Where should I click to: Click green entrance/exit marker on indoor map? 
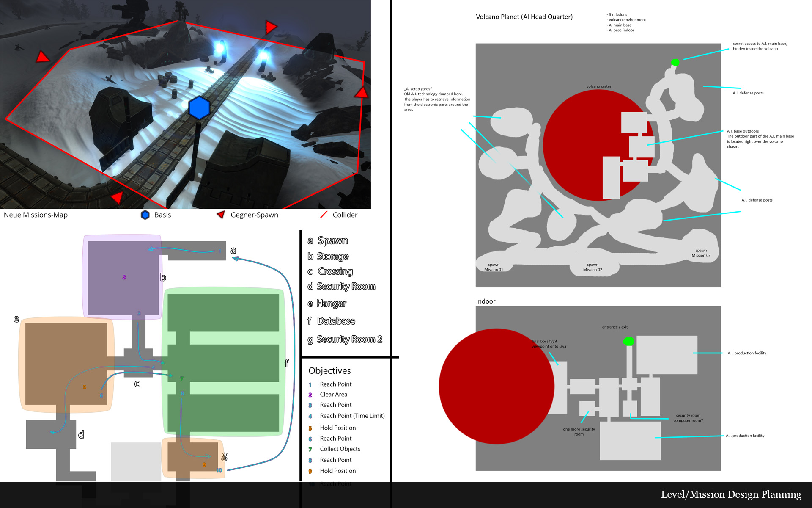628,341
